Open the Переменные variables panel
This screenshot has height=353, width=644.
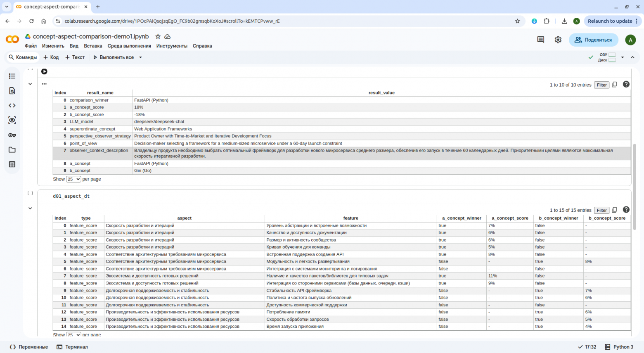(x=29, y=347)
